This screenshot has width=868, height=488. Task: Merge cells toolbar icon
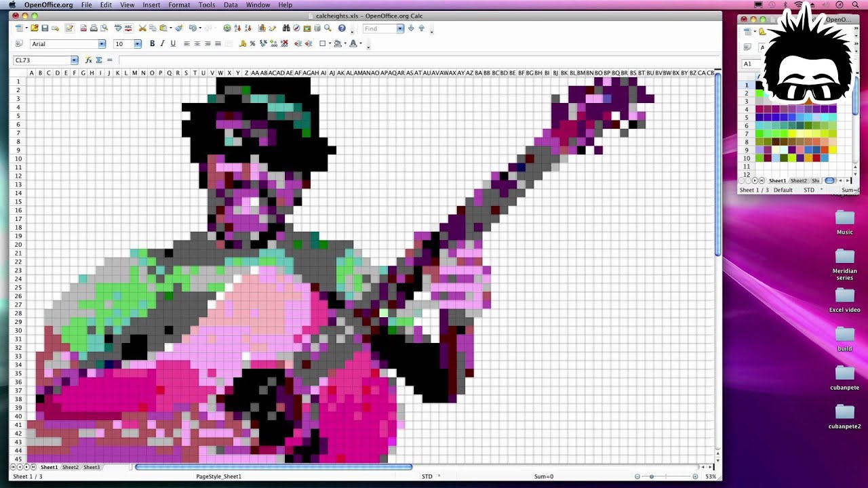229,43
